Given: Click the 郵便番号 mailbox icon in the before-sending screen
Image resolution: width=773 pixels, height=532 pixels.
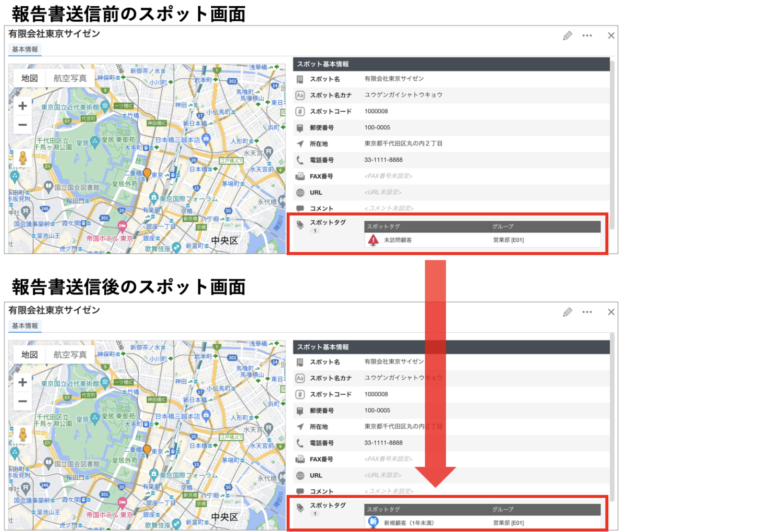Looking at the screenshot, I should [x=300, y=128].
